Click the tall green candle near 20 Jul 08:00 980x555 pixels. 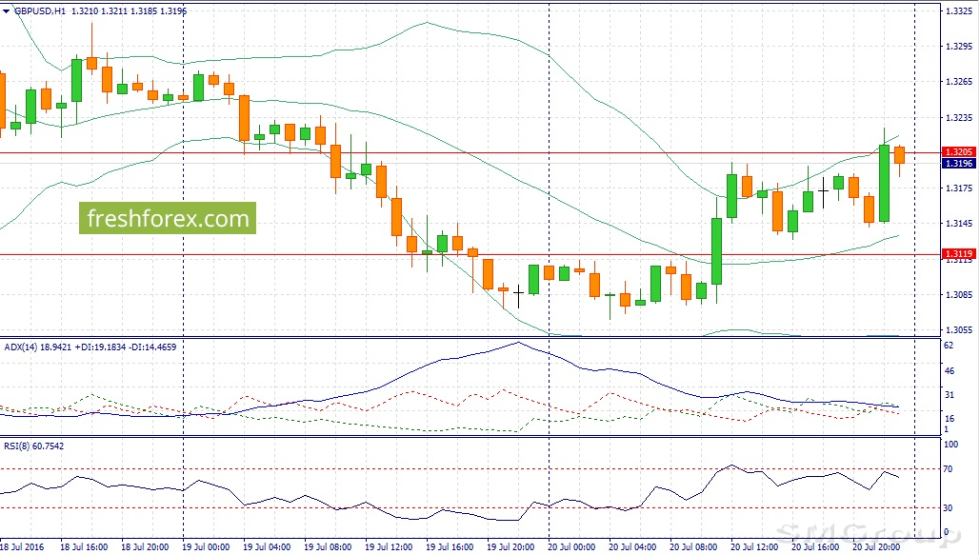[x=716, y=251]
